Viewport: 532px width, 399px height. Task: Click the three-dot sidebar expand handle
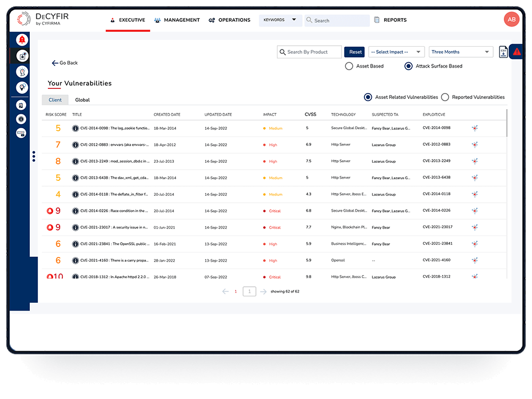pyautogui.click(x=34, y=156)
